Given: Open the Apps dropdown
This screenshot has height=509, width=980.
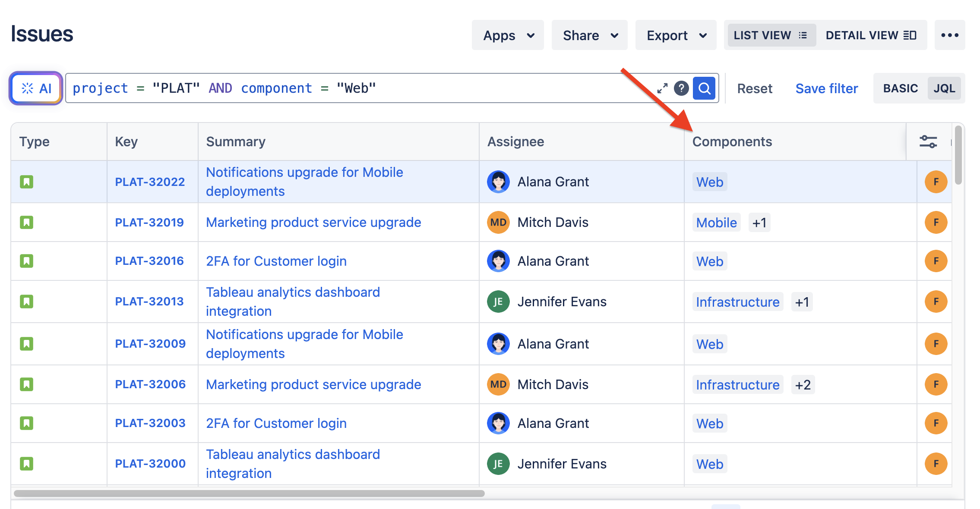Looking at the screenshot, I should 507,35.
